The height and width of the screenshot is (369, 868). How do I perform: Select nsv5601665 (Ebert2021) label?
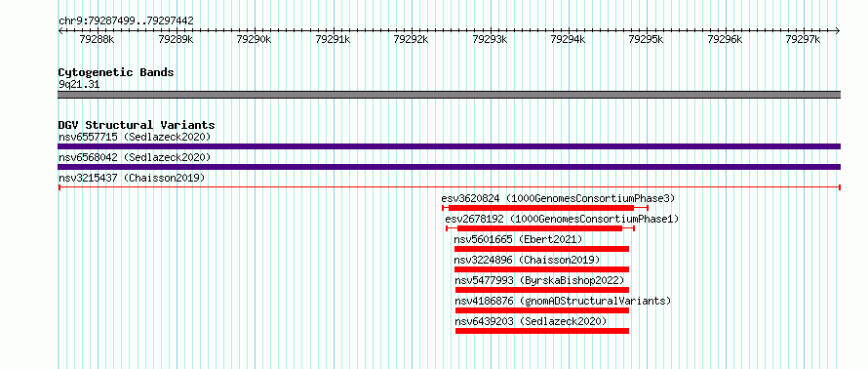tap(518, 239)
